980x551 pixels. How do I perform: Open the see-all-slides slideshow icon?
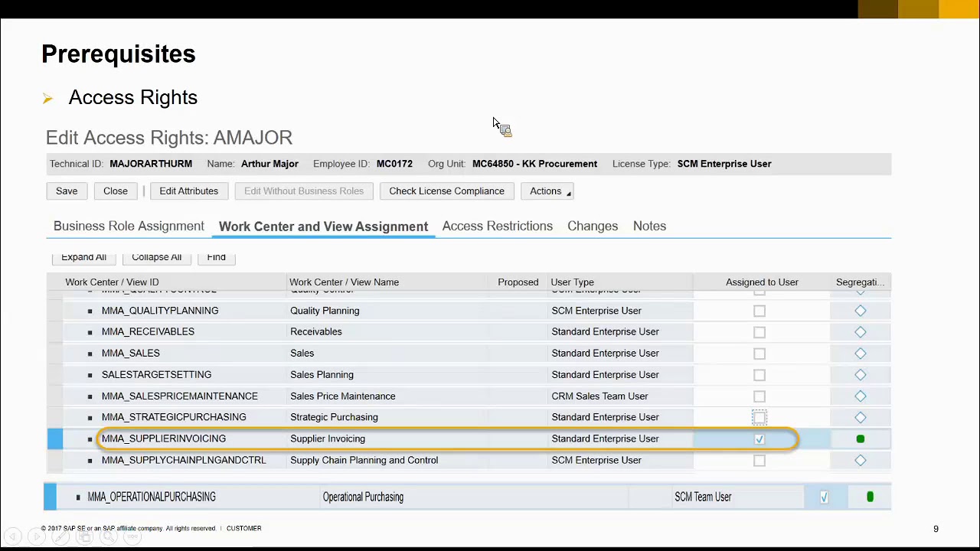(x=84, y=536)
